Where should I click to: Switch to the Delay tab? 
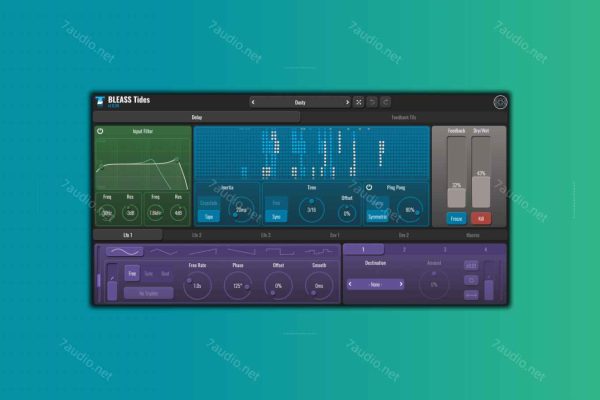click(x=197, y=117)
